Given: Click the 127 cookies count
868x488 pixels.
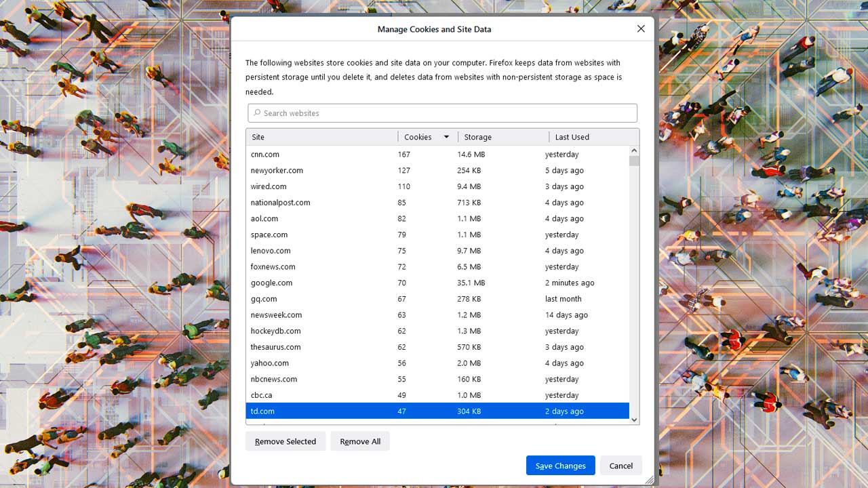Looking at the screenshot, I should coord(404,171).
